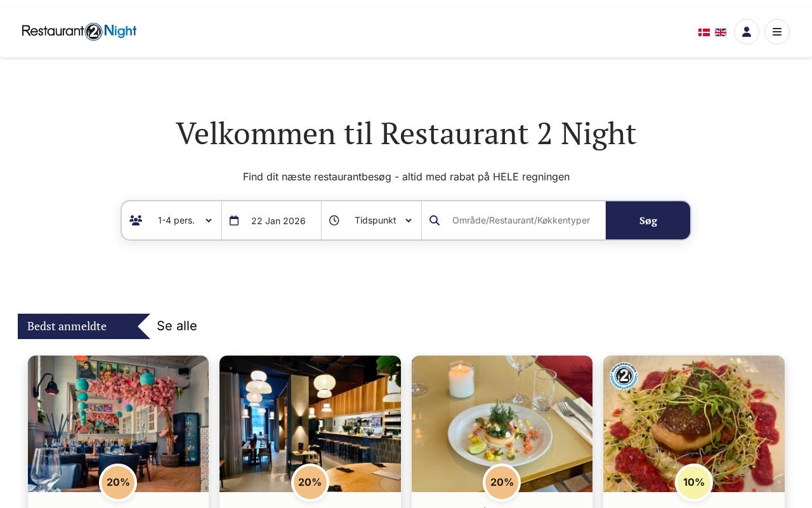Click the 10% discount badge
The height and width of the screenshot is (508, 812).
coord(694,483)
